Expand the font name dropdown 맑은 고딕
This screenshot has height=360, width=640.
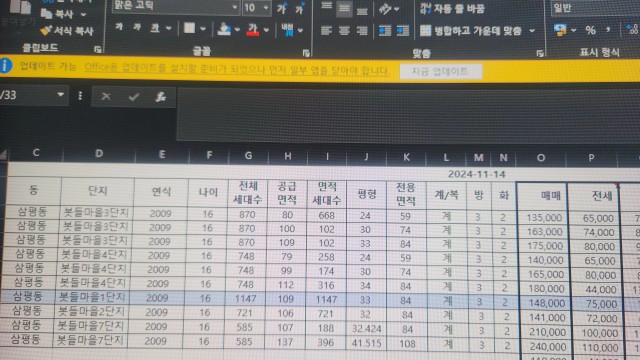click(235, 7)
